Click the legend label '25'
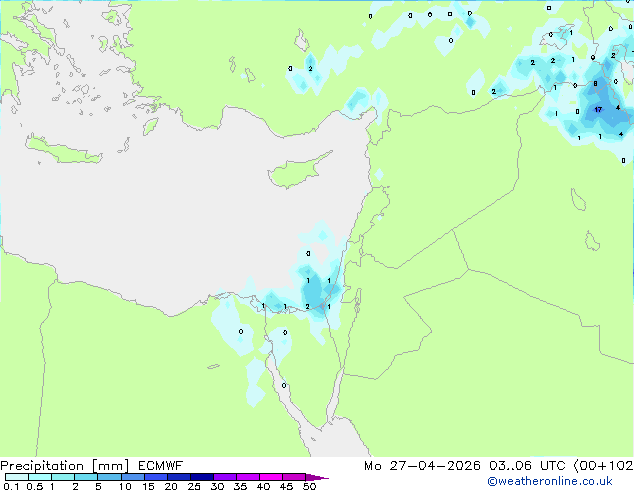 (194, 486)
